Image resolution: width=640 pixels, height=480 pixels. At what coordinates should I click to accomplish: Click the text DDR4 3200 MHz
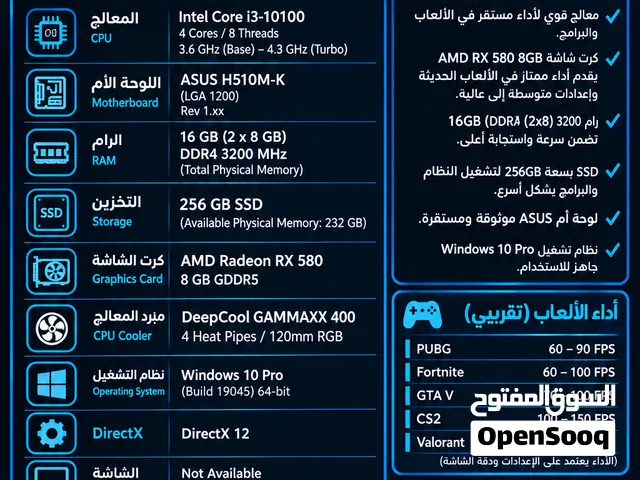(x=233, y=154)
